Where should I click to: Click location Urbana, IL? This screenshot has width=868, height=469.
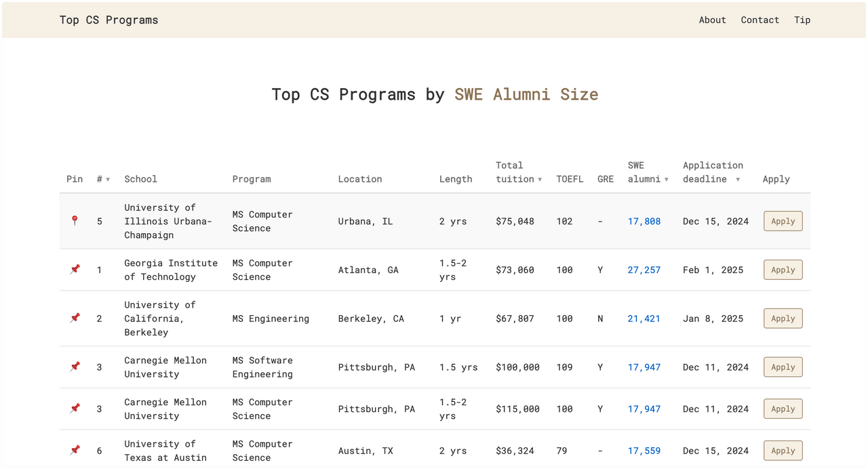365,221
